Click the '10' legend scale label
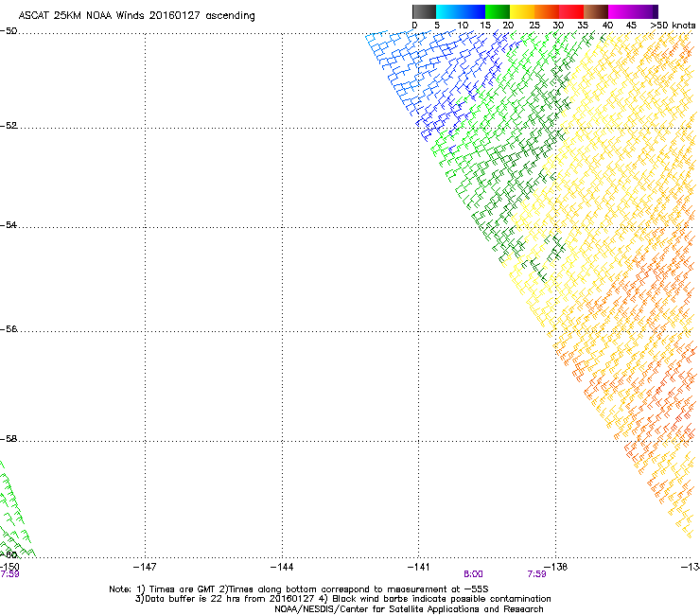The width and height of the screenshot is (700, 615). [463, 26]
